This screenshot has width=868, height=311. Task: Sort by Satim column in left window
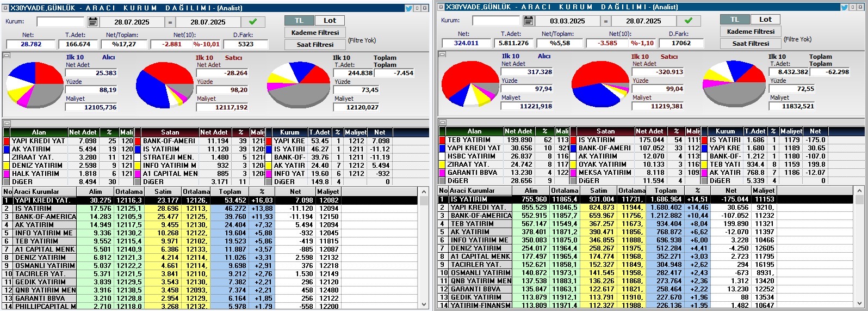(163, 192)
